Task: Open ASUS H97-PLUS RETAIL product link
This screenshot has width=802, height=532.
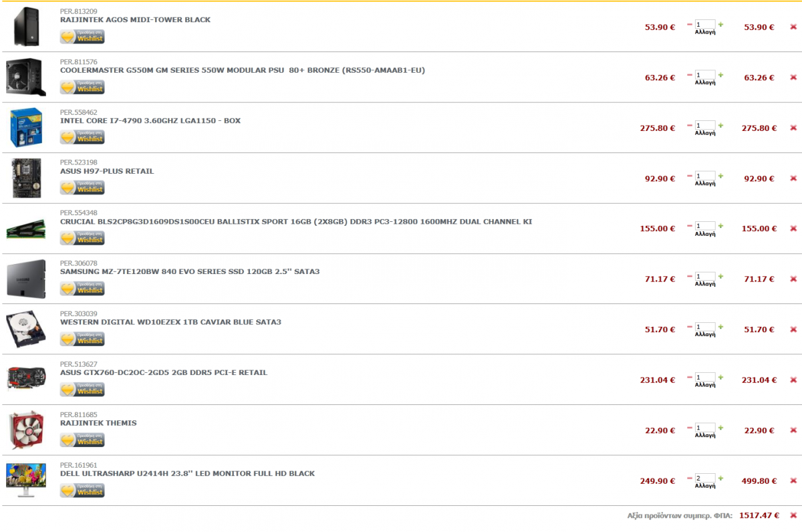Action: pyautogui.click(x=107, y=171)
